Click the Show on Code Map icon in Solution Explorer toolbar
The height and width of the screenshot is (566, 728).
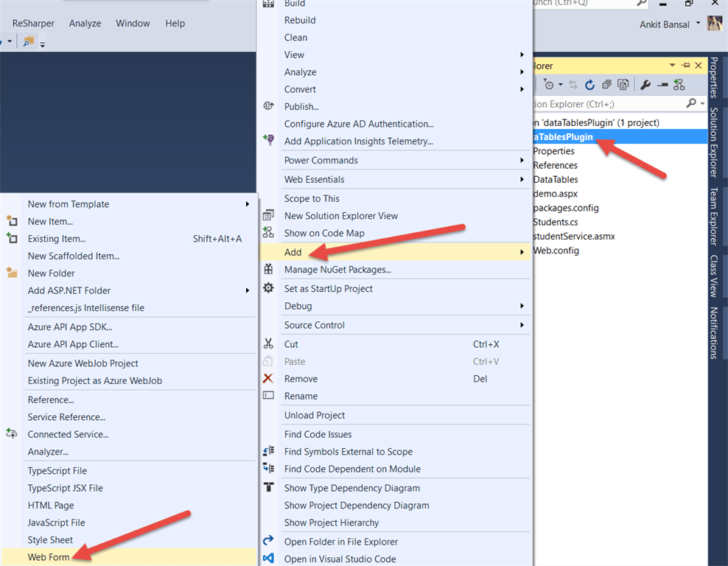click(679, 84)
